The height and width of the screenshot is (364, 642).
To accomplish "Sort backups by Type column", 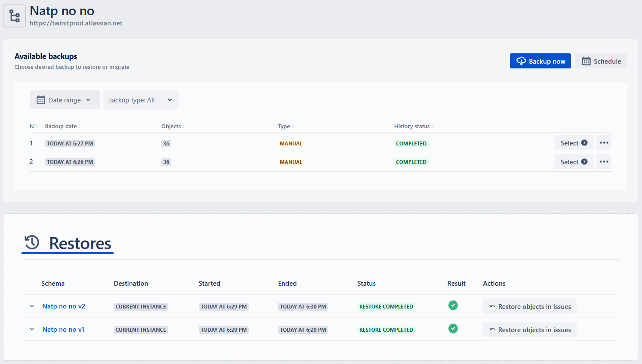I will pyautogui.click(x=286, y=126).
